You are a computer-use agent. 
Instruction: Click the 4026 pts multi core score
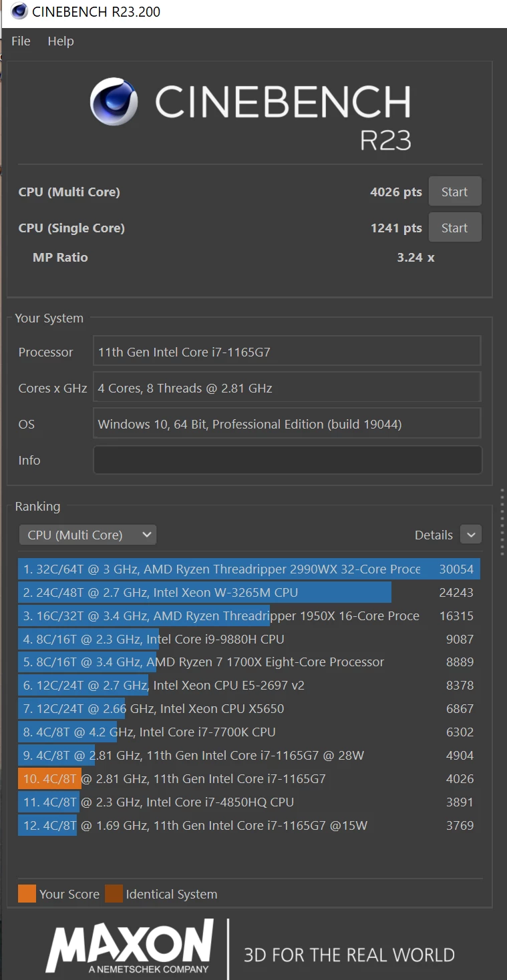tap(396, 192)
